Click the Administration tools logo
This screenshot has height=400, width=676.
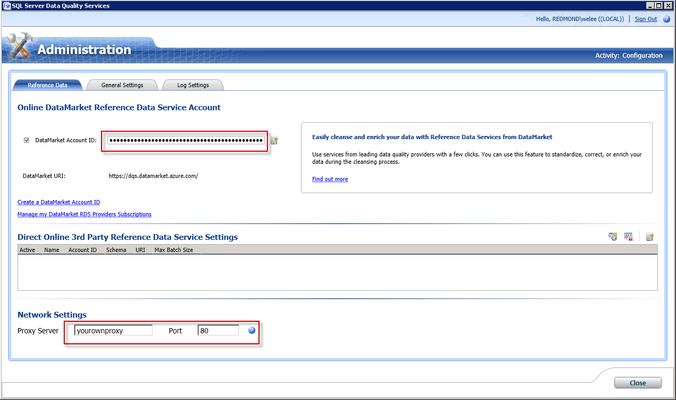click(19, 45)
